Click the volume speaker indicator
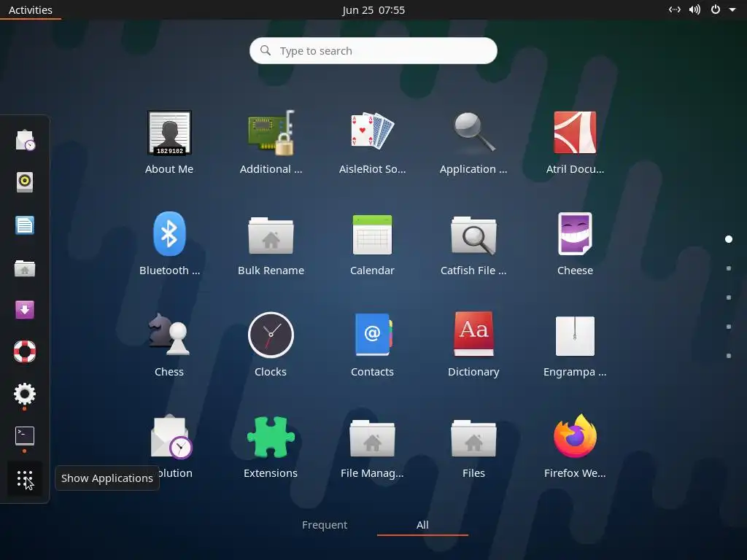747x560 pixels. click(694, 9)
